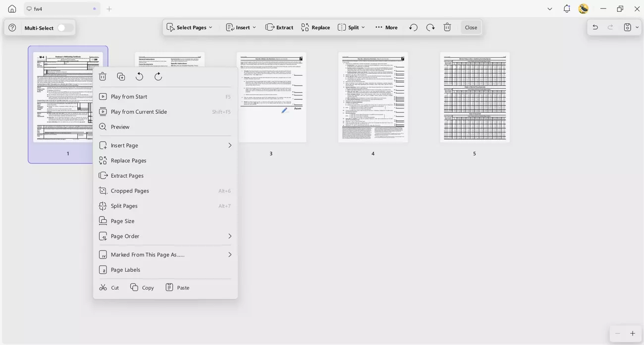Select the page 4 thumbnail
The height and width of the screenshot is (345, 644).
(373, 97)
